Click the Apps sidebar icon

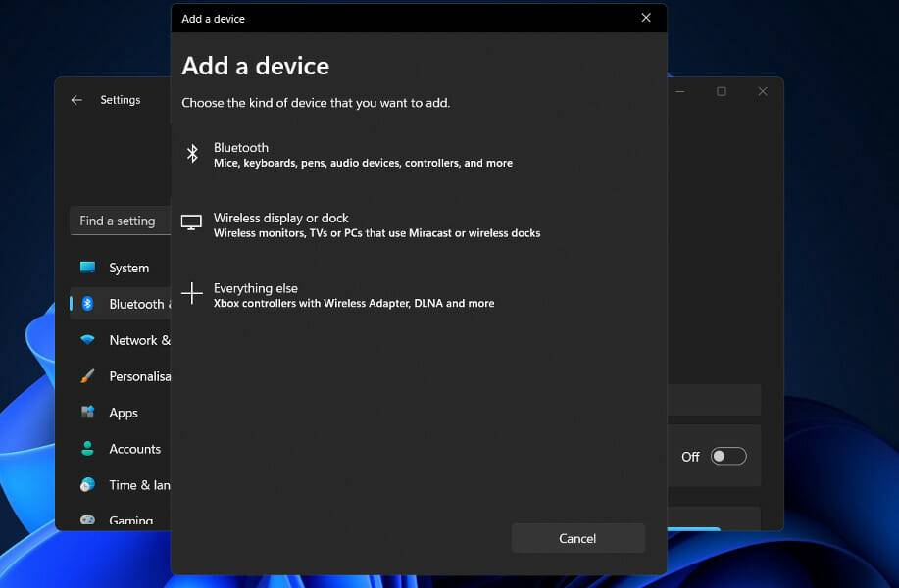point(87,413)
